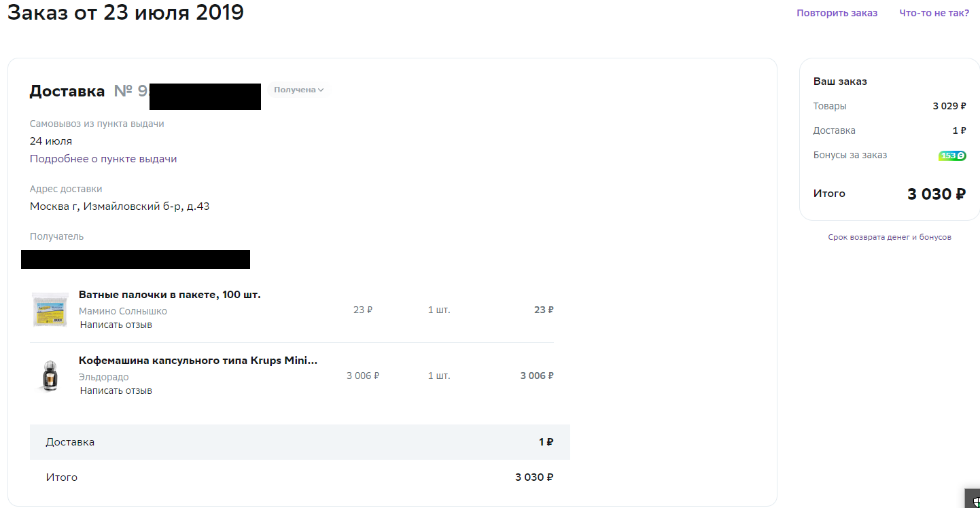Click the 3 030 ₽ total in Ваш заказ

pyautogui.click(x=937, y=194)
